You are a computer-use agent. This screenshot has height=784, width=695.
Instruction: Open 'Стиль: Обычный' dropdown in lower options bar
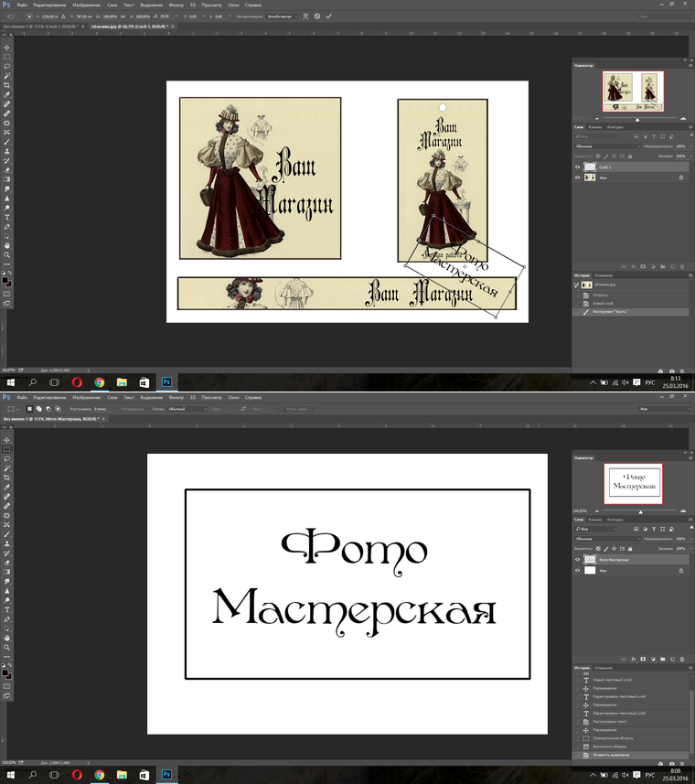(x=187, y=409)
